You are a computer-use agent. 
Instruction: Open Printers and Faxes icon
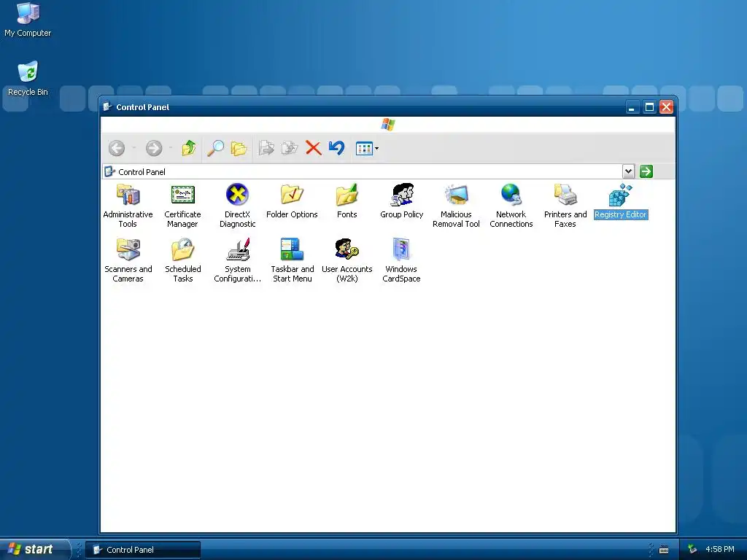tap(565, 195)
